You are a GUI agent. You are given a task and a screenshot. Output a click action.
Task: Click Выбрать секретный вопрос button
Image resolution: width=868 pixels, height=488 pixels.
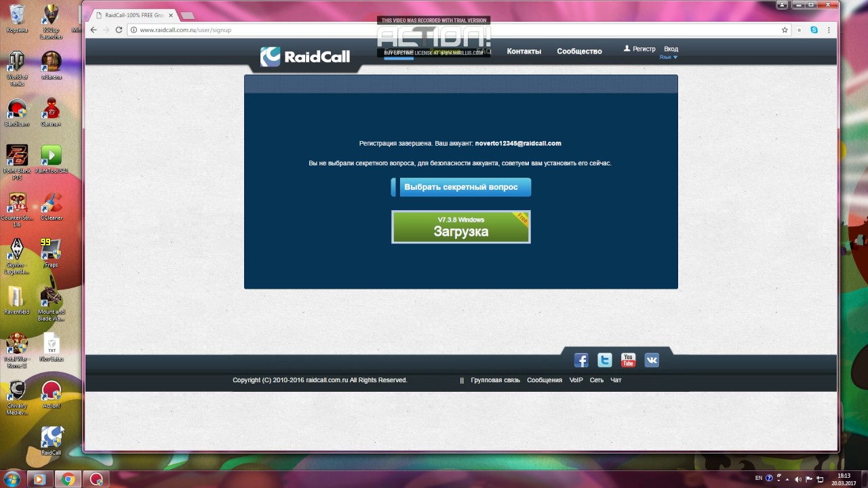pos(461,187)
